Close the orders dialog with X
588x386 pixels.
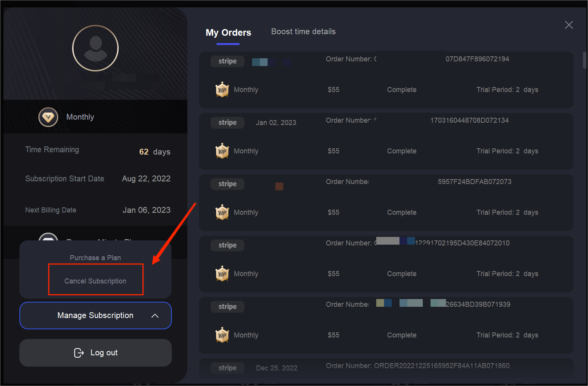(x=569, y=25)
